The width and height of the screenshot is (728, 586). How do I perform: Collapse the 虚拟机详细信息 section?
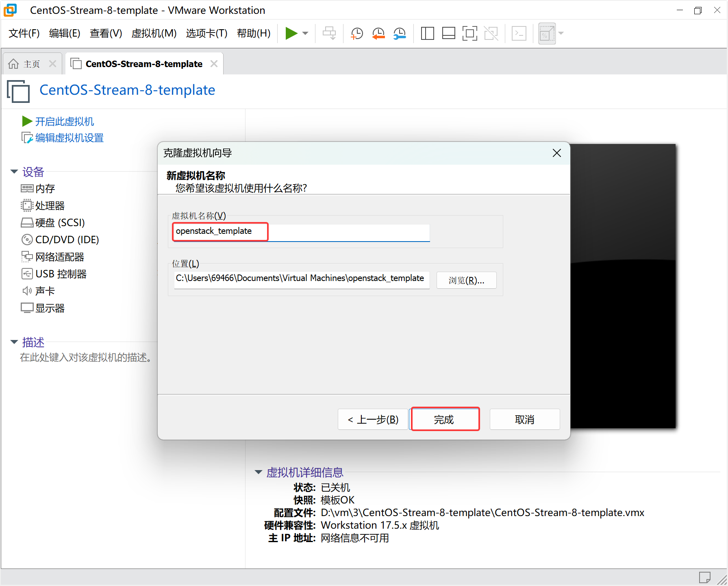coord(258,472)
